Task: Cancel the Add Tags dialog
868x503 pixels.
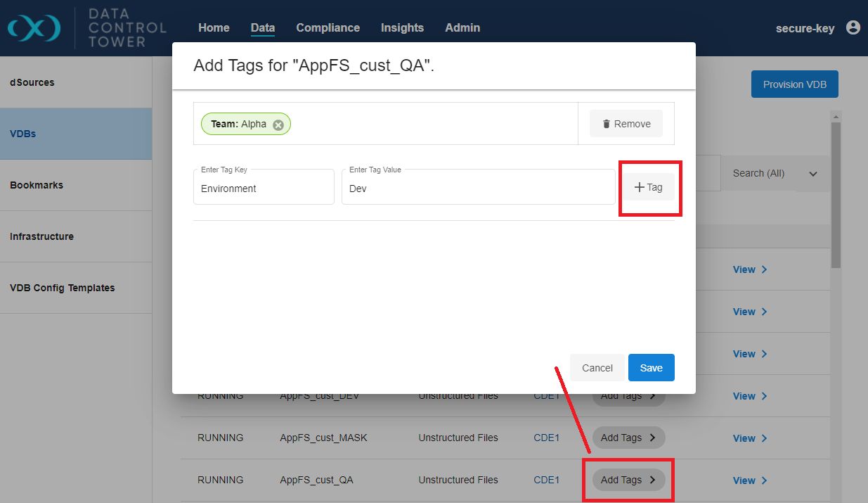Action: coord(597,368)
